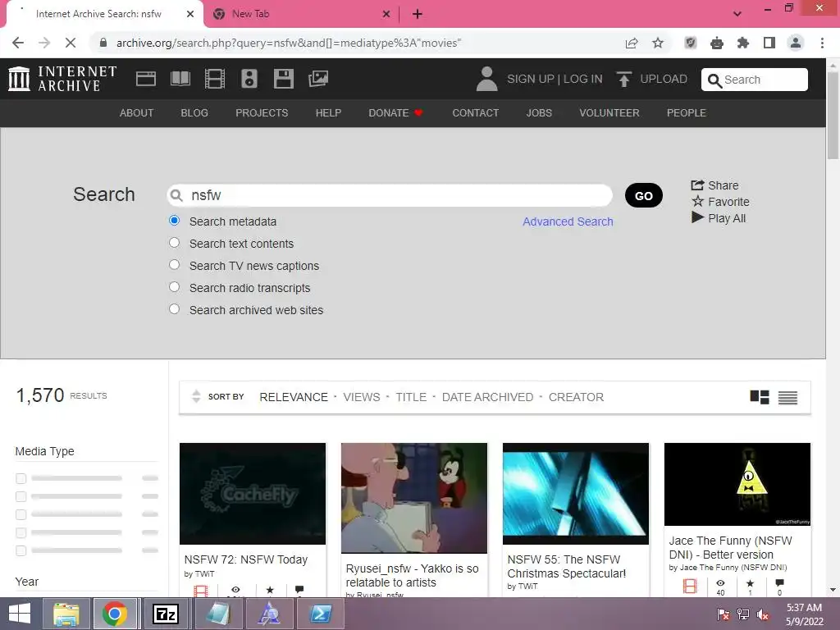Viewport: 840px width, 630px height.
Task: Sort results by RELEVANCE
Action: pos(294,397)
